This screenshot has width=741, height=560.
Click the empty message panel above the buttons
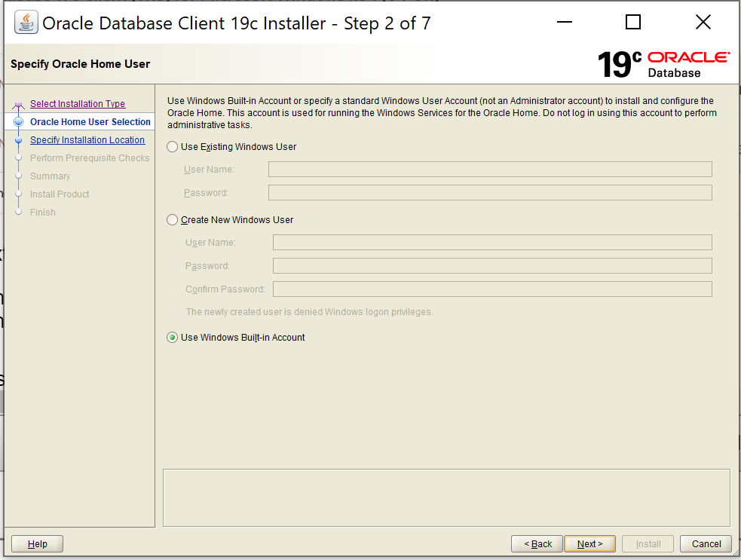[446, 497]
